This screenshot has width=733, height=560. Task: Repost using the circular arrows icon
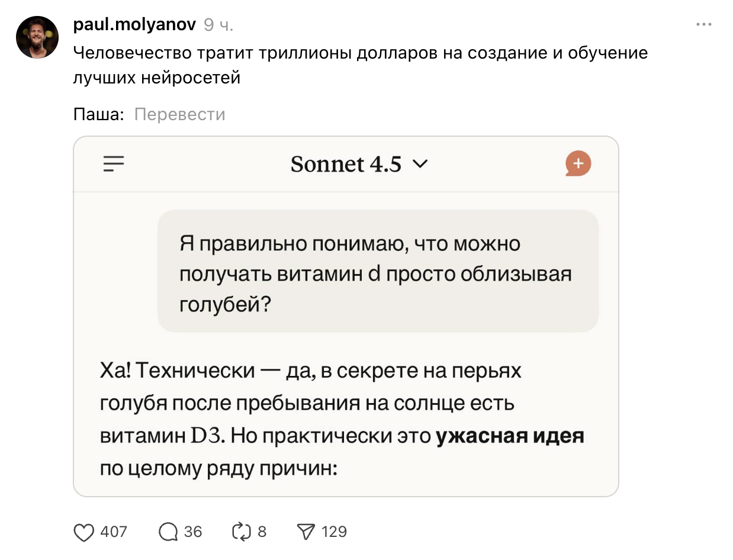pos(240,532)
